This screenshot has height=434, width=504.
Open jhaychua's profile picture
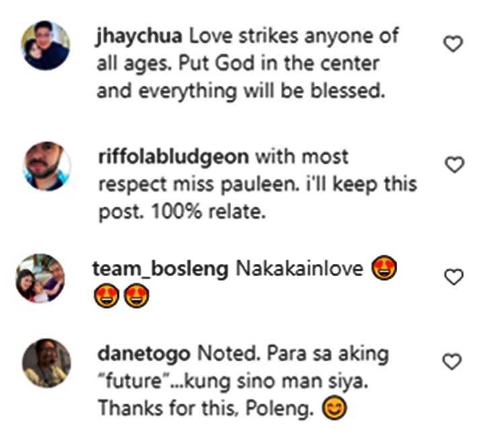click(45, 45)
